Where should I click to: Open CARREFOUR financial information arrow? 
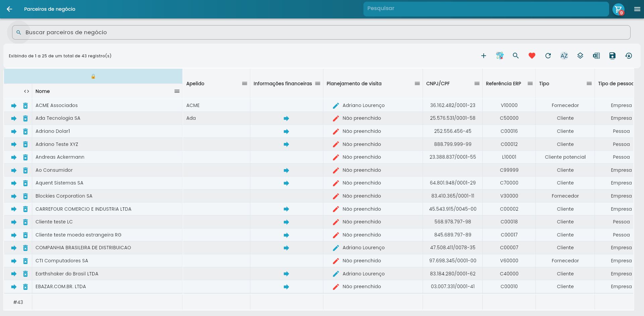(x=286, y=209)
